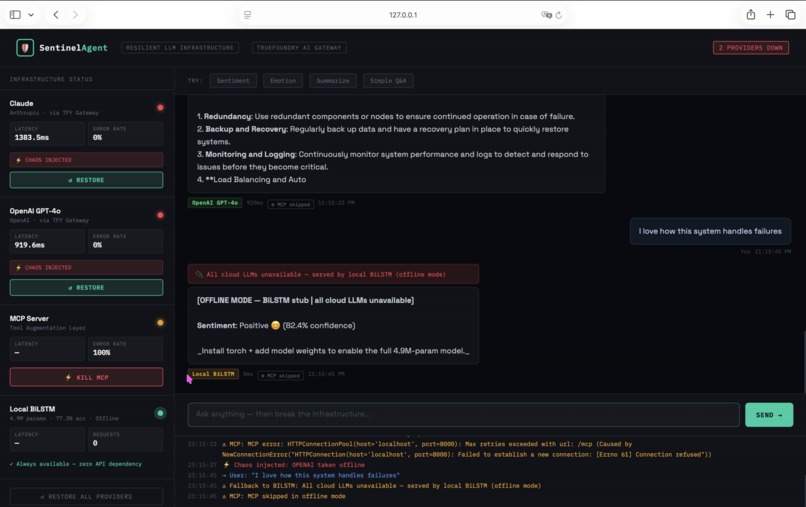Click the OpenAI GPT-4o red status dot
This screenshot has height=507, width=806.
click(x=160, y=215)
